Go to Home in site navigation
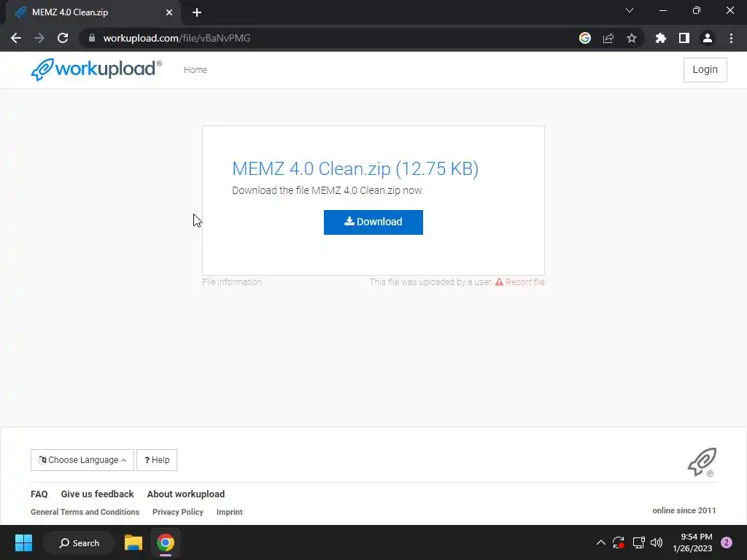 coord(196,69)
